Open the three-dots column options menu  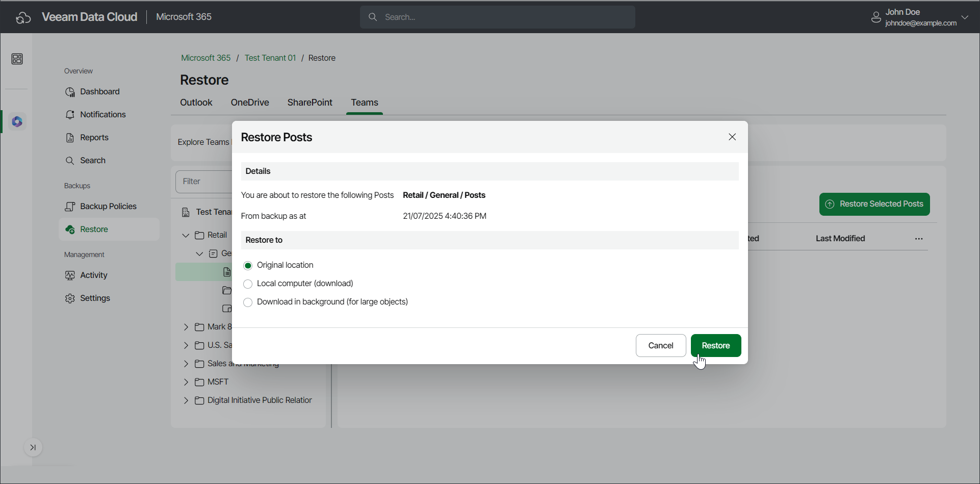[x=919, y=239]
